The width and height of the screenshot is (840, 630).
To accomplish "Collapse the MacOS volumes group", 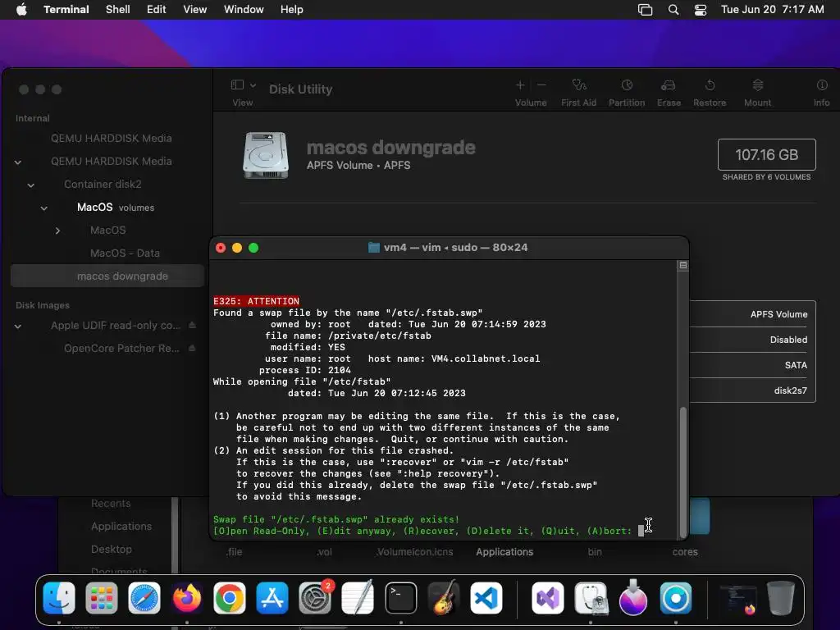I will pos(44,208).
